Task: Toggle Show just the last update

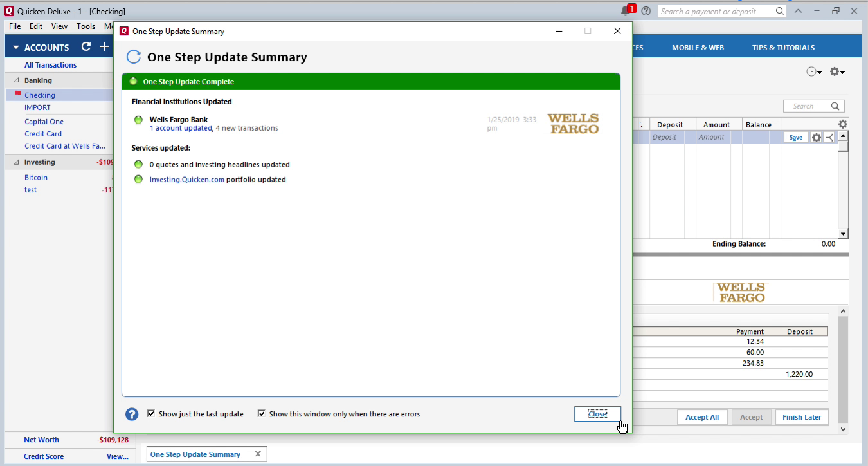Action: pyautogui.click(x=151, y=414)
